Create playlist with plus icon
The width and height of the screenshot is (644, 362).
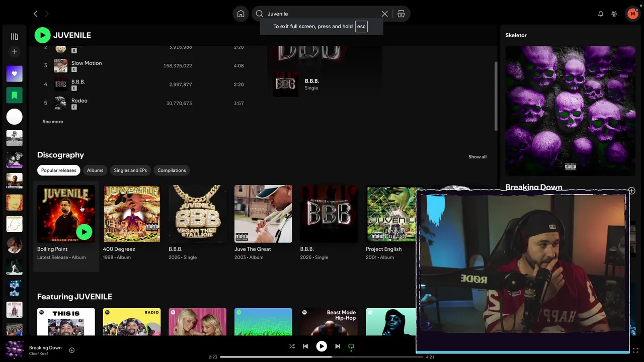[15, 52]
